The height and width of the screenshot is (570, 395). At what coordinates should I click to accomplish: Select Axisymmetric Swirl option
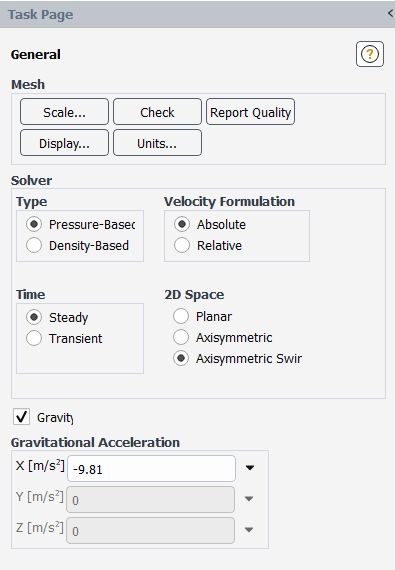click(x=181, y=358)
